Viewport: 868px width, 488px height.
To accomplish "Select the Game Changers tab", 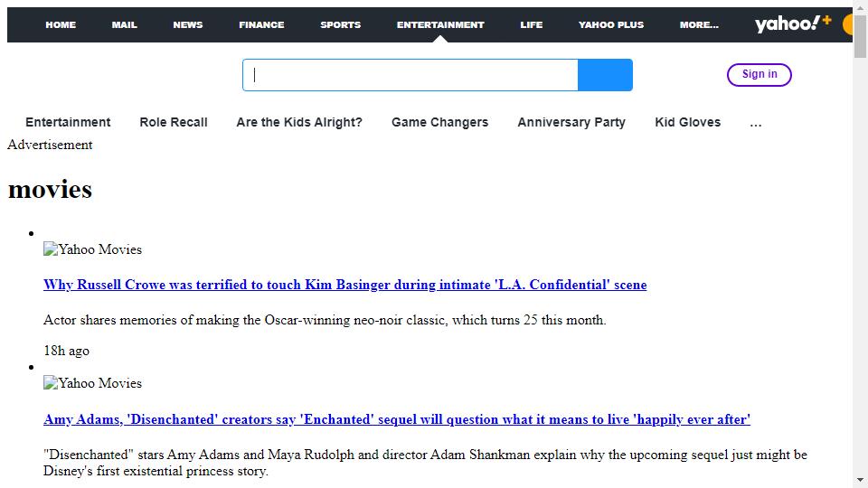I will tap(439, 122).
